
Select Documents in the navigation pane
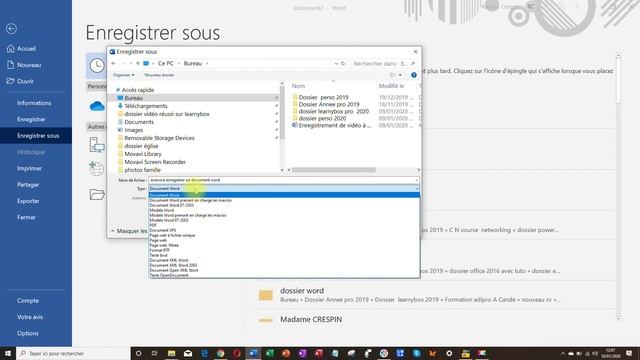coord(139,122)
